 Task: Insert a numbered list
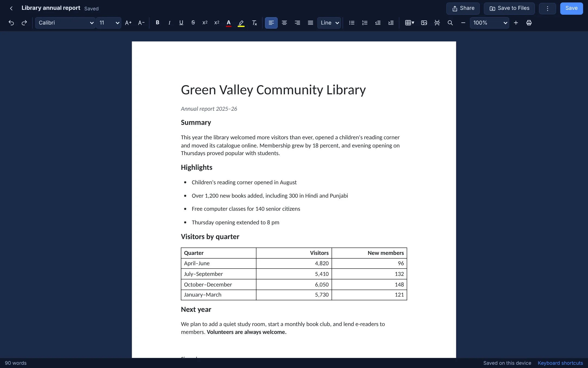(x=365, y=23)
